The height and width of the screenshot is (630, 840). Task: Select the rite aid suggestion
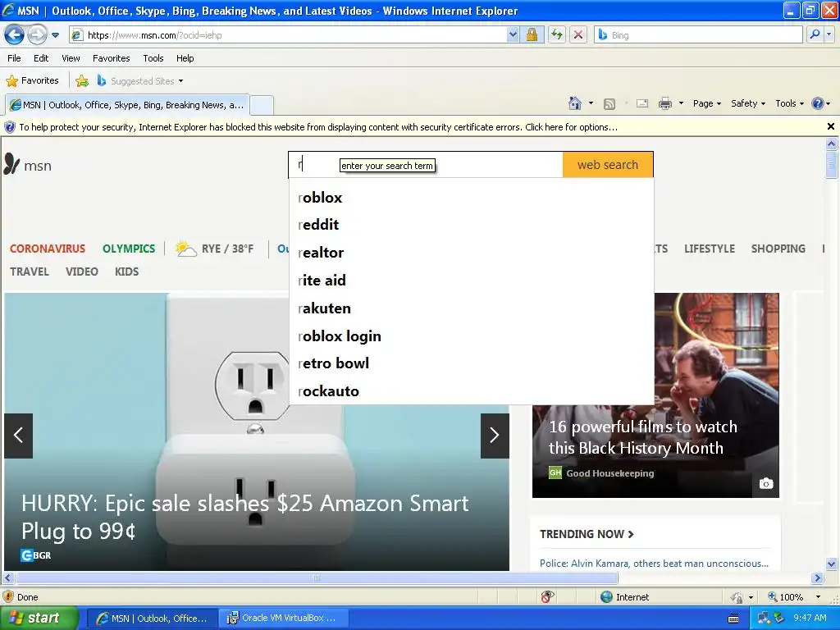pos(471,281)
